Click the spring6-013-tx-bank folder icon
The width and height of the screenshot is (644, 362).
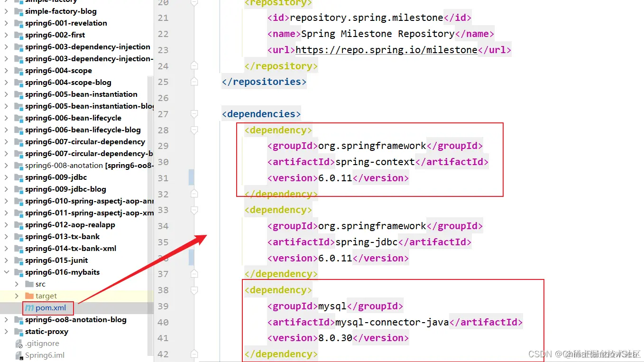pyautogui.click(x=18, y=236)
